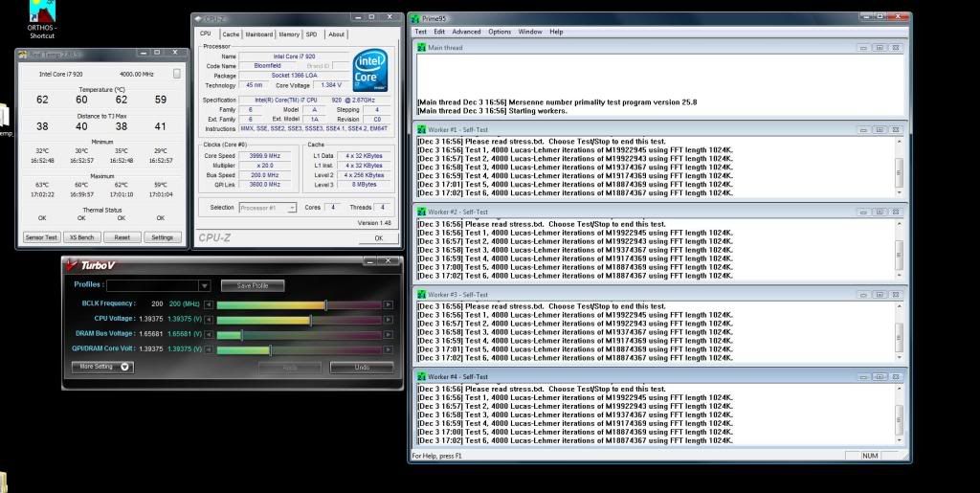Click DRAM Bus Voltage increase arrow
Viewport: 980px width, 493px height.
(389, 335)
